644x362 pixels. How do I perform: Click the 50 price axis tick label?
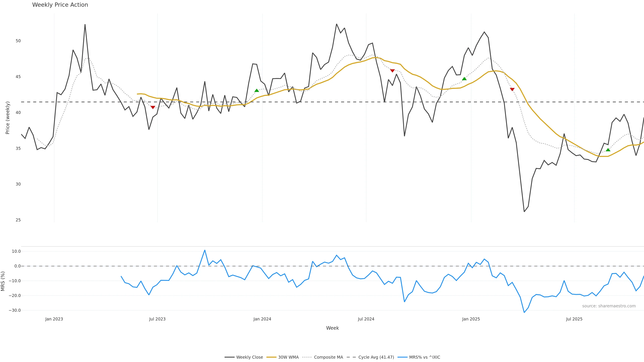[x=18, y=41]
